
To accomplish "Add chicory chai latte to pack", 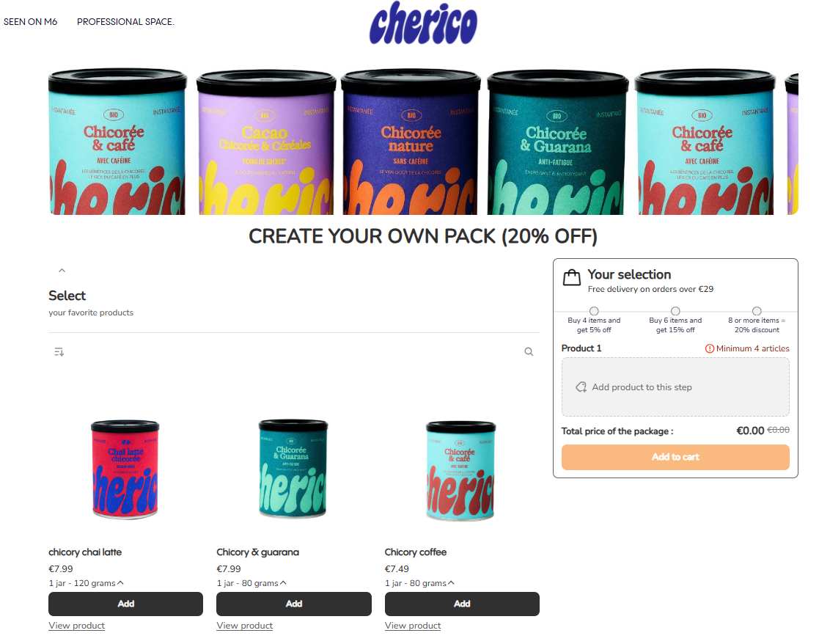I will click(125, 604).
